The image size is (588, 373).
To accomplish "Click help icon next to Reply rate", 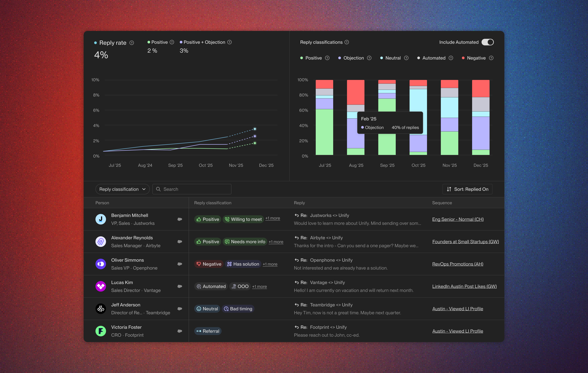I will click(132, 43).
